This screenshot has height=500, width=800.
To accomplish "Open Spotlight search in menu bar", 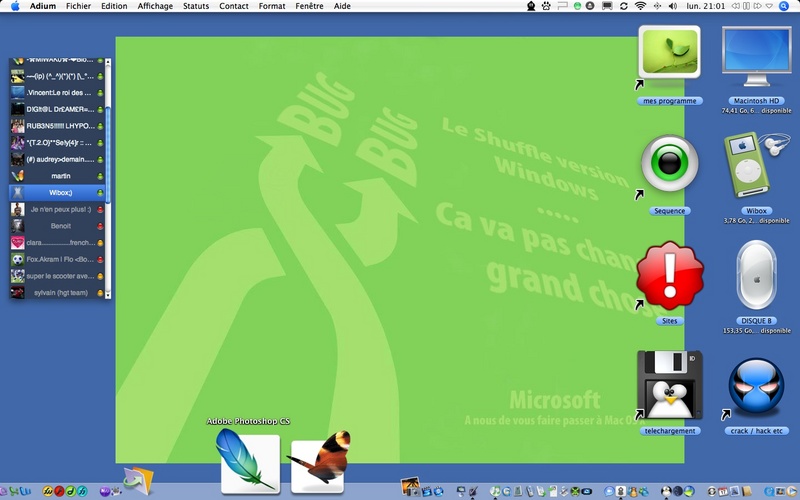I will click(x=784, y=6).
